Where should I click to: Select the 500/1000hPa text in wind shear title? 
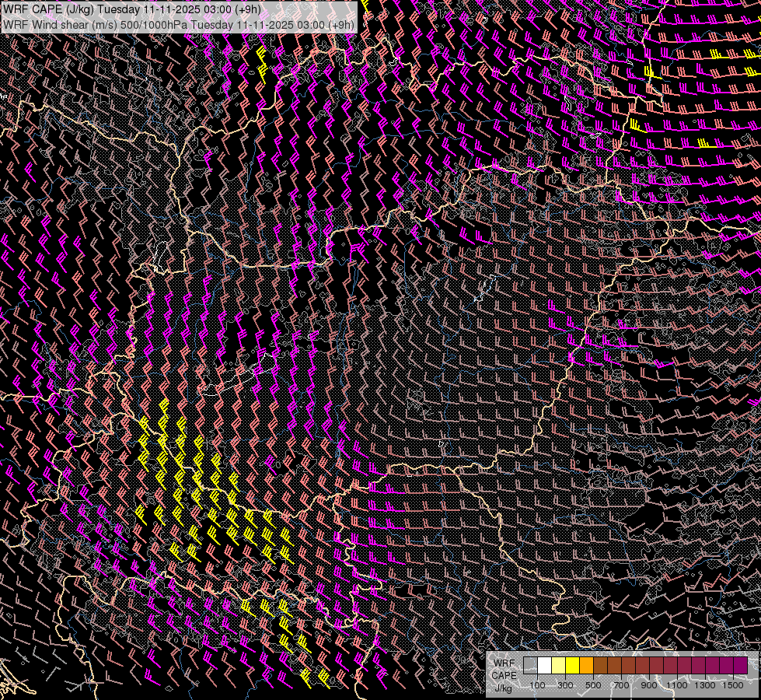tap(153, 24)
